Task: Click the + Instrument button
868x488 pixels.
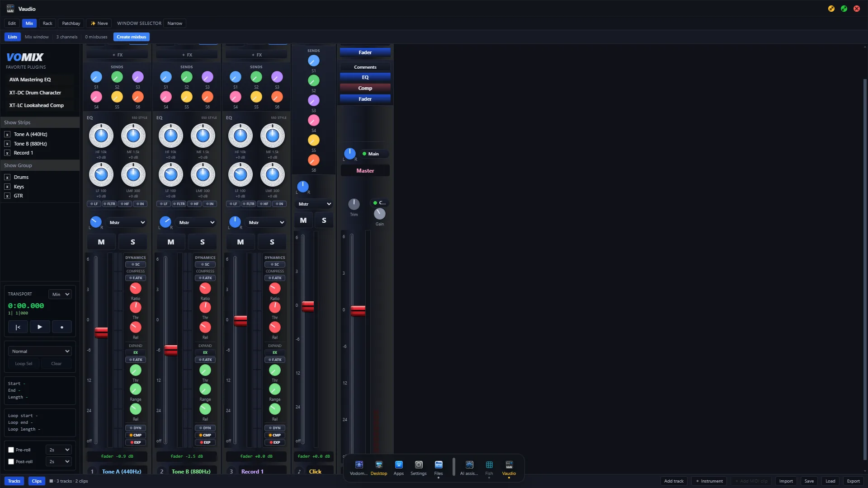Action: pyautogui.click(x=709, y=481)
